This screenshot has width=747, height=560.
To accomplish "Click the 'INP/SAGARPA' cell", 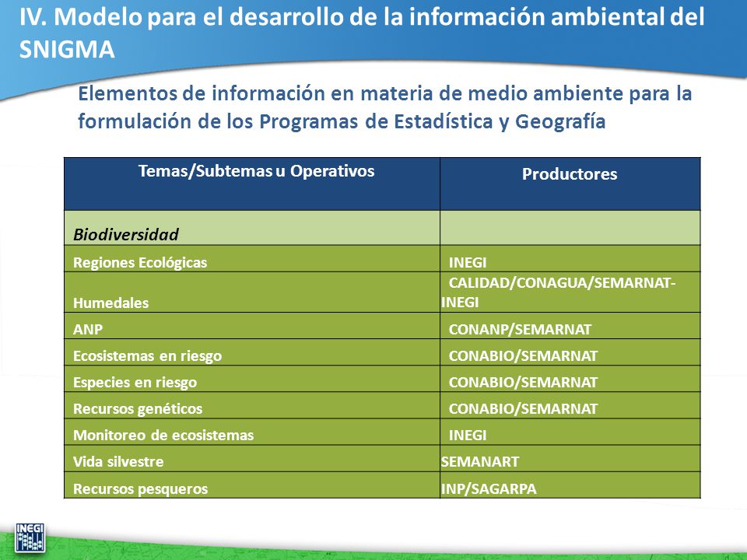I will click(x=570, y=485).
